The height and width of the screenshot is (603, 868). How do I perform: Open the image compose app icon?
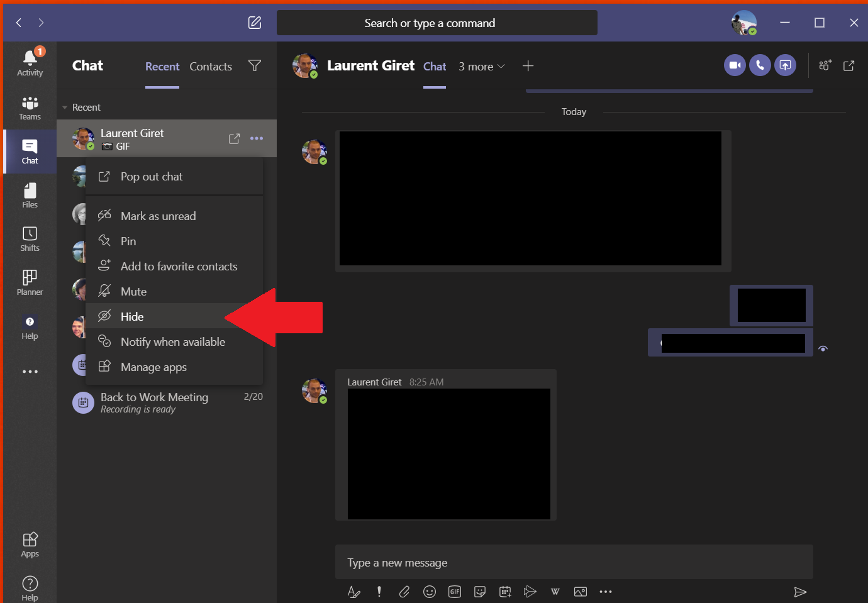click(581, 592)
